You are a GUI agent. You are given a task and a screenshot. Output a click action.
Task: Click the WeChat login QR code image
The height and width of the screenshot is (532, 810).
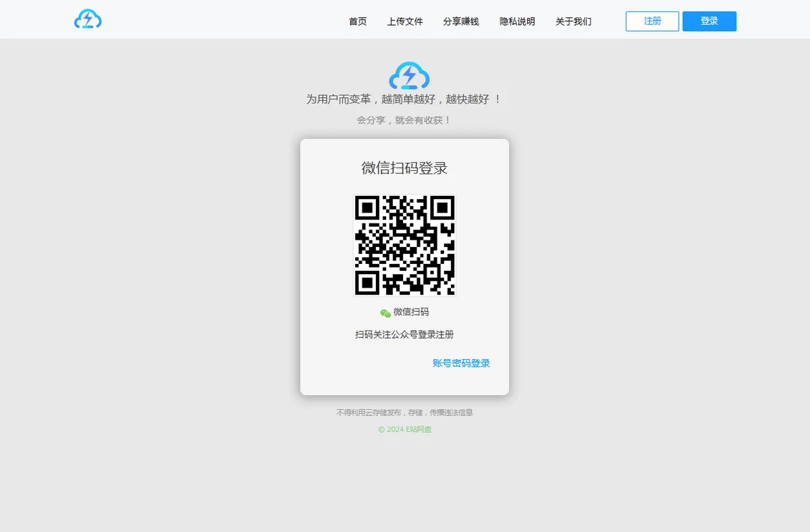pyautogui.click(x=404, y=246)
